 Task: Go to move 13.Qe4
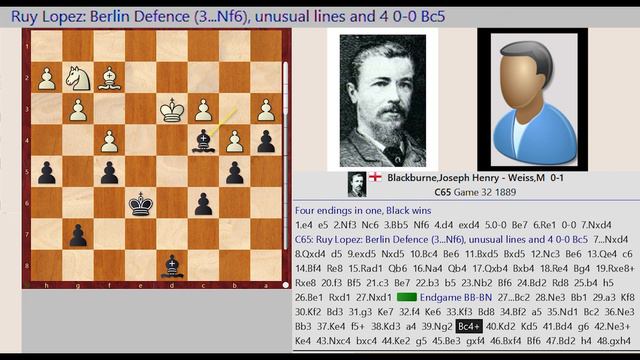coord(602,254)
